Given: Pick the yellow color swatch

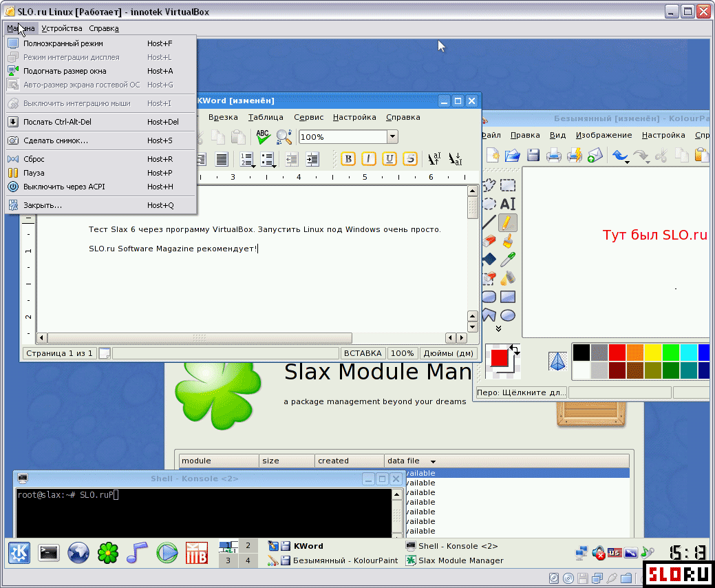Looking at the screenshot, I should pos(652,352).
